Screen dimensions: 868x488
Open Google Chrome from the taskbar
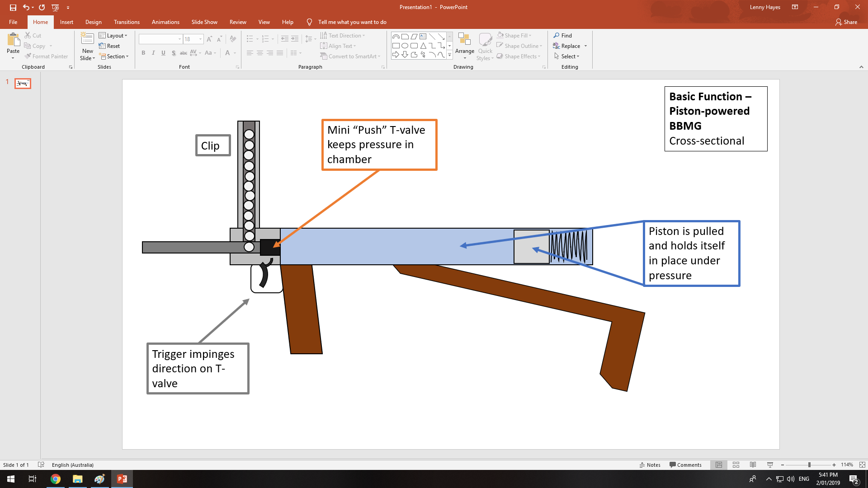(56, 479)
